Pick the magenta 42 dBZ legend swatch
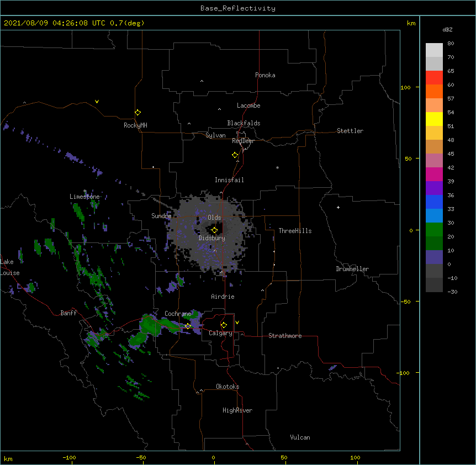The image size is (476, 465). pos(434,174)
